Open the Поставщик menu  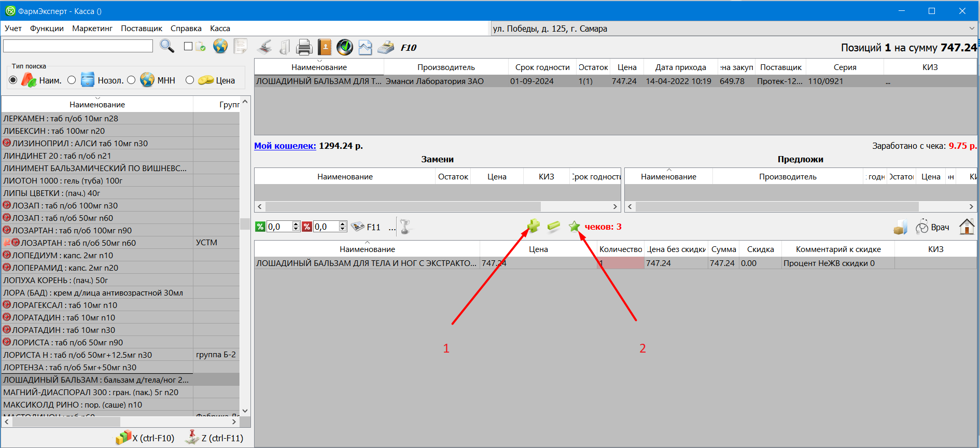pyautogui.click(x=142, y=29)
